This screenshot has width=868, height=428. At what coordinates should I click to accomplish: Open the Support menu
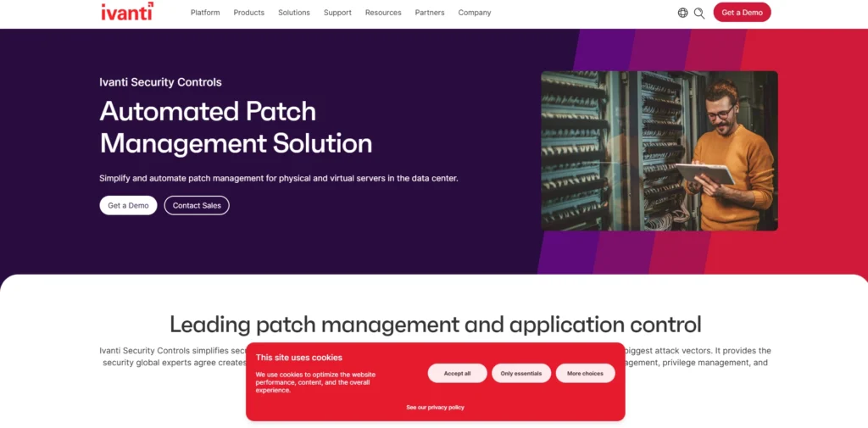337,13
